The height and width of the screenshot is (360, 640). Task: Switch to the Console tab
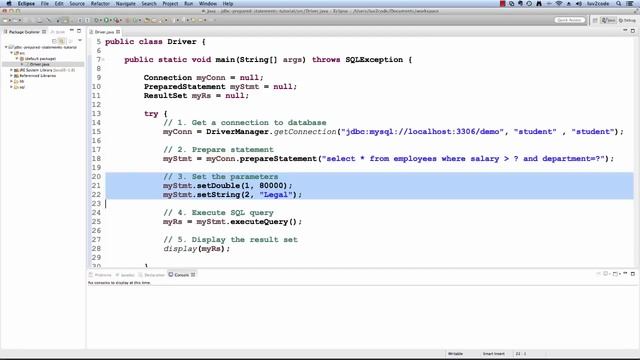tap(182, 275)
